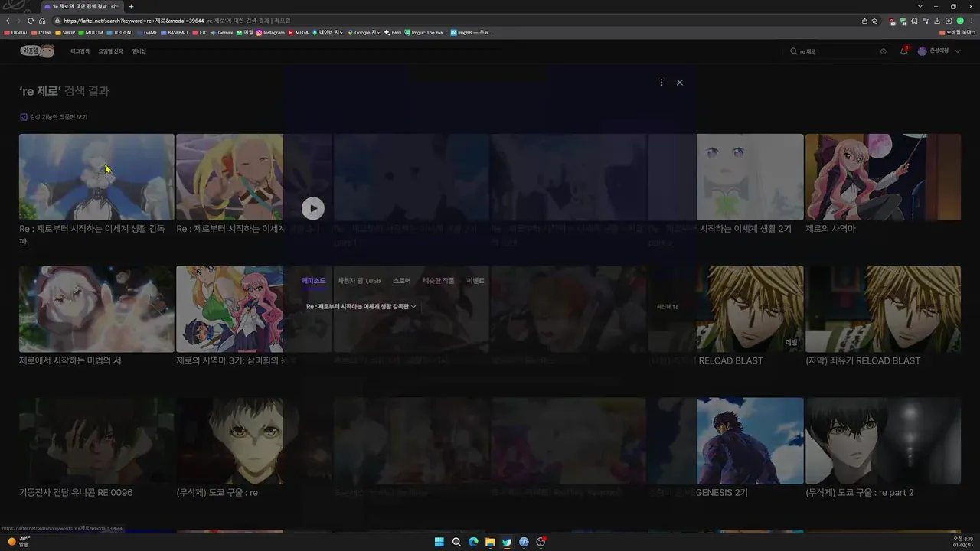Open 태그검색 menu
This screenshot has height=551, width=980.
[80, 51]
